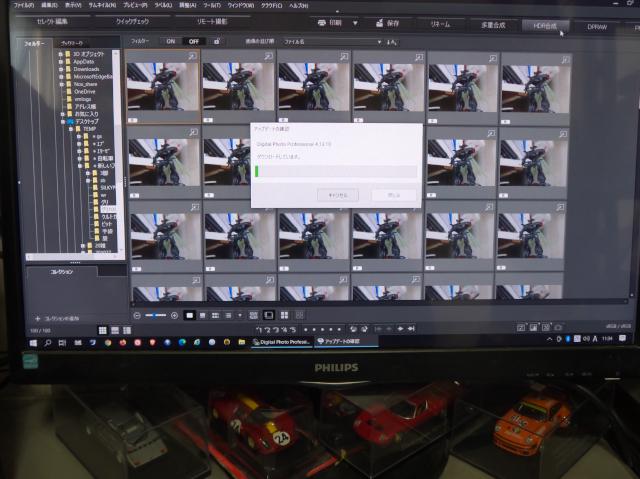Screen dimensions: 640x479
Task: Toggle the filter lock icon
Action: click(x=217, y=42)
